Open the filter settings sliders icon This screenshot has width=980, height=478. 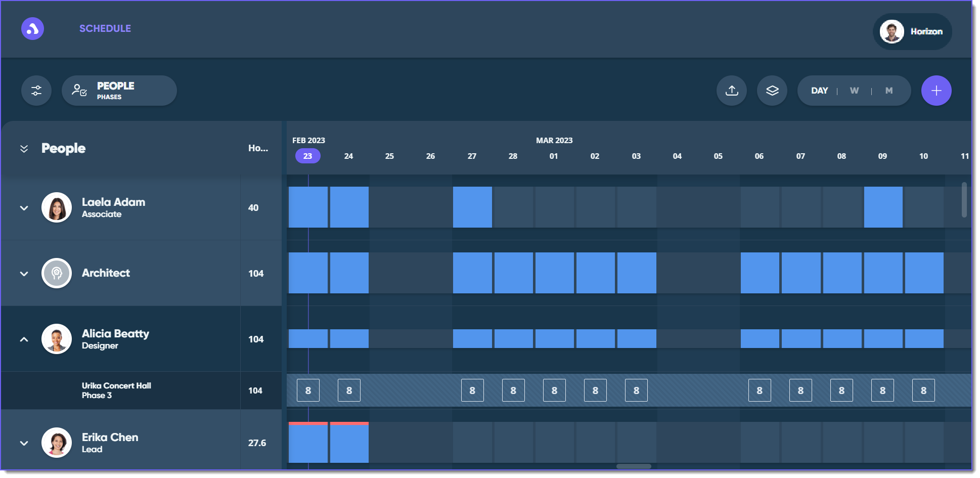[36, 91]
